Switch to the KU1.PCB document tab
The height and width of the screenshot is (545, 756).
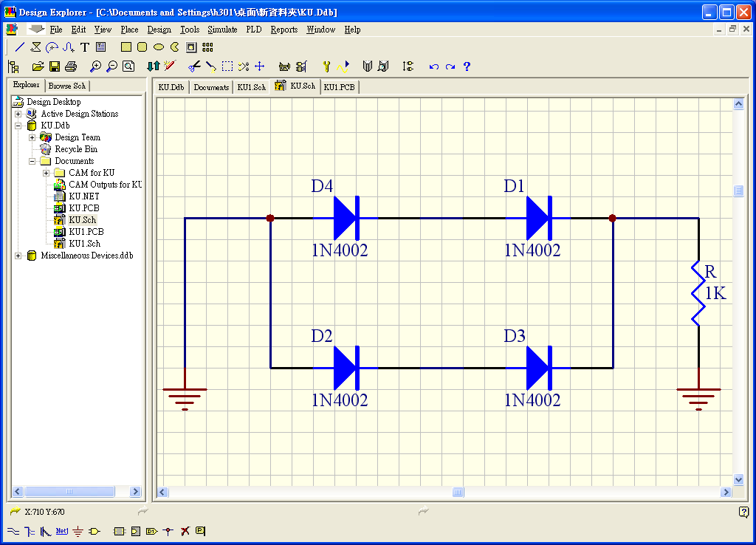tap(340, 87)
